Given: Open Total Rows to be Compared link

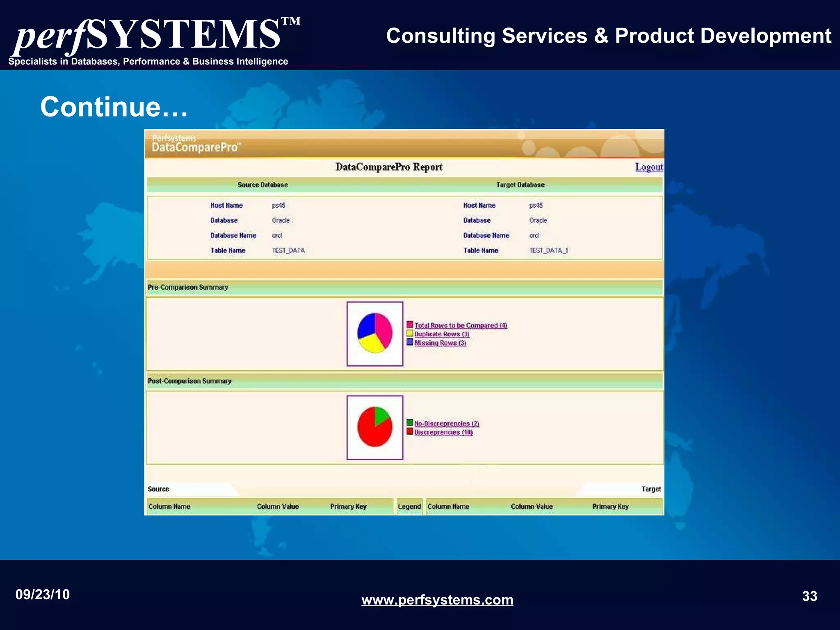Looking at the screenshot, I should click(x=460, y=325).
